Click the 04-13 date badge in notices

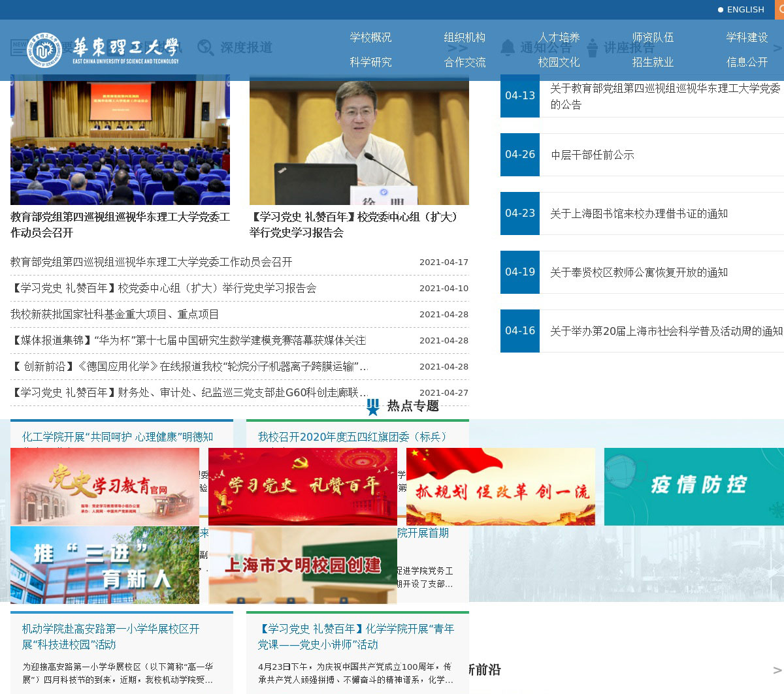(520, 96)
